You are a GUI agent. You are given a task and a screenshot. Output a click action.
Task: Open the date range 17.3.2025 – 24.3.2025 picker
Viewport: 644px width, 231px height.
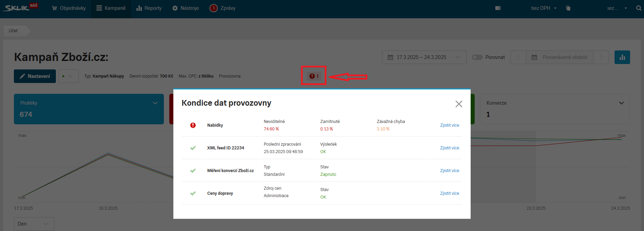pyautogui.click(x=424, y=57)
